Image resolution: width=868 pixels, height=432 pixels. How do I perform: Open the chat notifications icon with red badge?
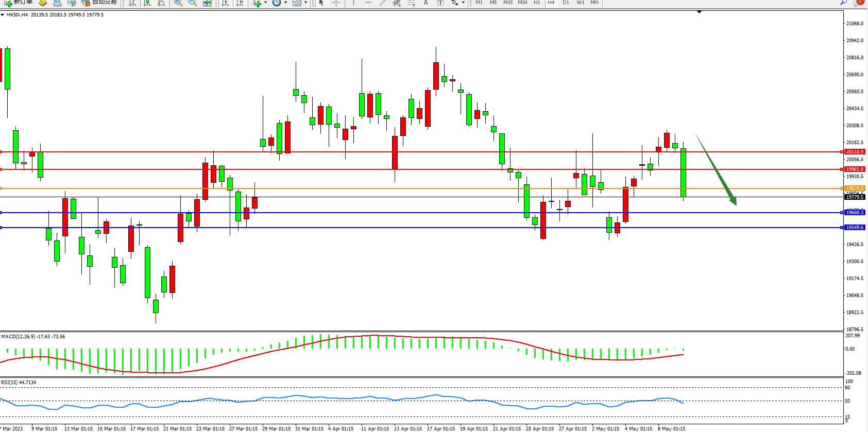point(858,3)
